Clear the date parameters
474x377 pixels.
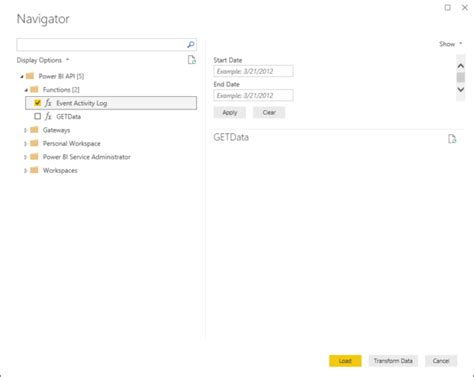pos(269,113)
